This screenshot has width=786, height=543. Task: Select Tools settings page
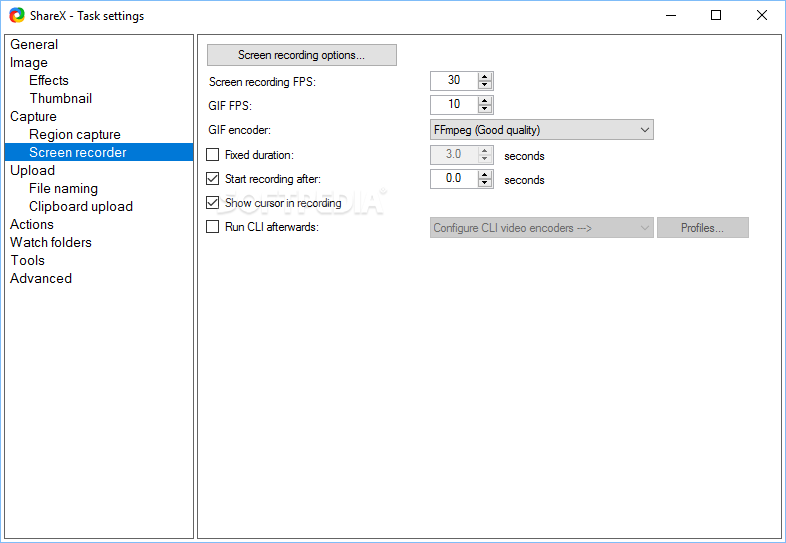coord(28,261)
